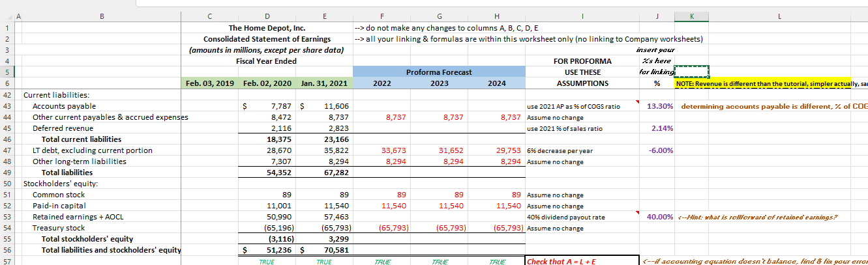Click 'Other long-term liabilities' label
This screenshot has height=265, width=868.
pyautogui.click(x=80, y=161)
